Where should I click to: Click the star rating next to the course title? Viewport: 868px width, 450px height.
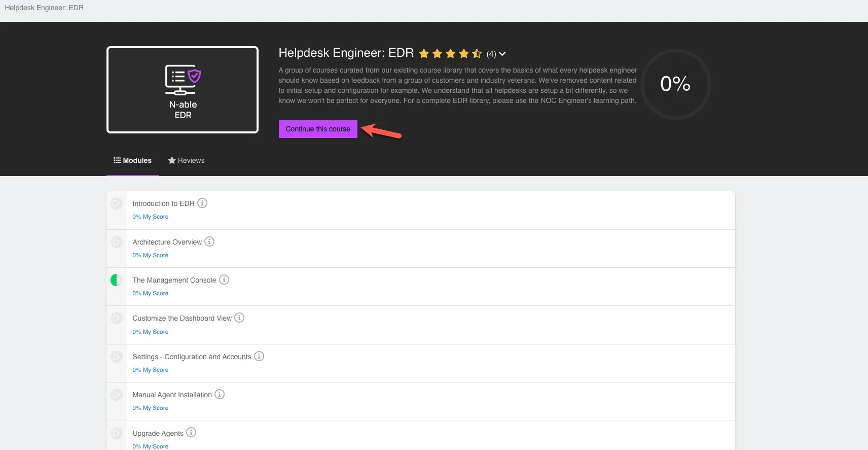451,53
